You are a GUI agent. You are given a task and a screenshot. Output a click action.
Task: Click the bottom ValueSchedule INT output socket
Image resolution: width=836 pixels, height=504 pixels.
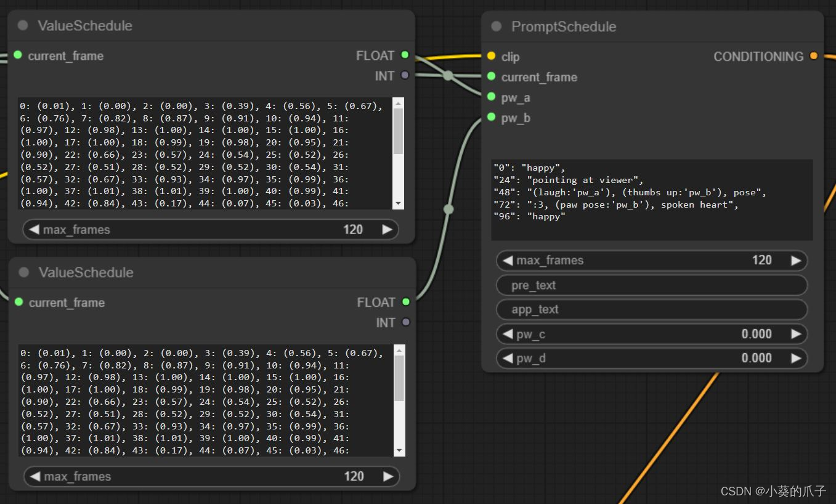pos(406,322)
